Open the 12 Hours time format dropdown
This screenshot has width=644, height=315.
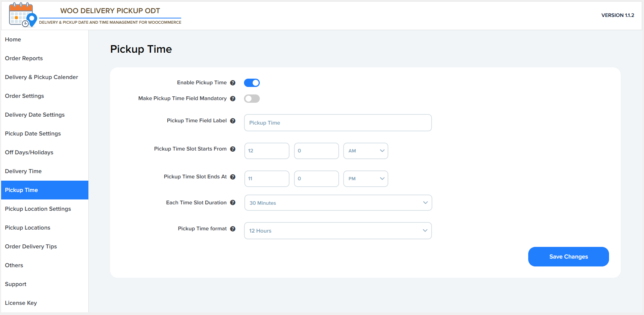(338, 231)
